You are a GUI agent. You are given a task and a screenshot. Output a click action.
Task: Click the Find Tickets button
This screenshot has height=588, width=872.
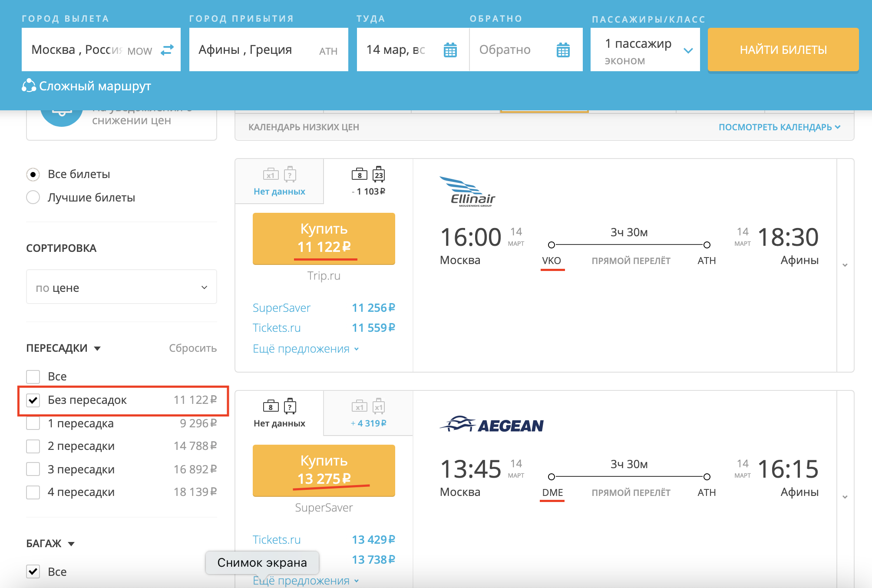pyautogui.click(x=783, y=50)
